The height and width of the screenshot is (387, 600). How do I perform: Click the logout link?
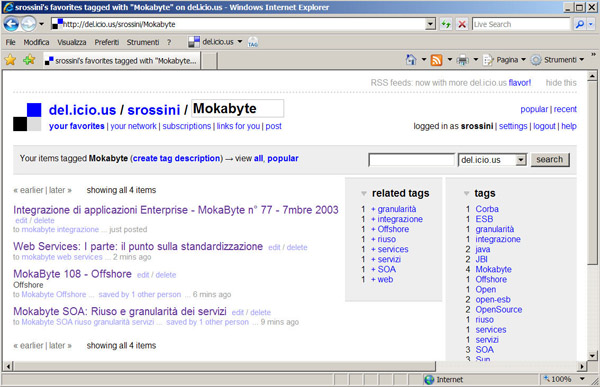pyautogui.click(x=544, y=126)
